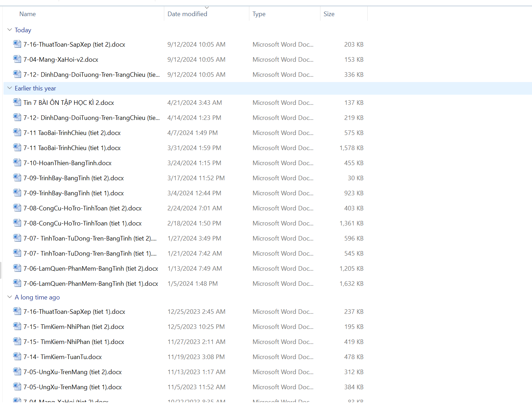Viewport: 532px width, 405px height.
Task: Click the date 12/25/2023 2:45 AM
Action: (x=196, y=312)
